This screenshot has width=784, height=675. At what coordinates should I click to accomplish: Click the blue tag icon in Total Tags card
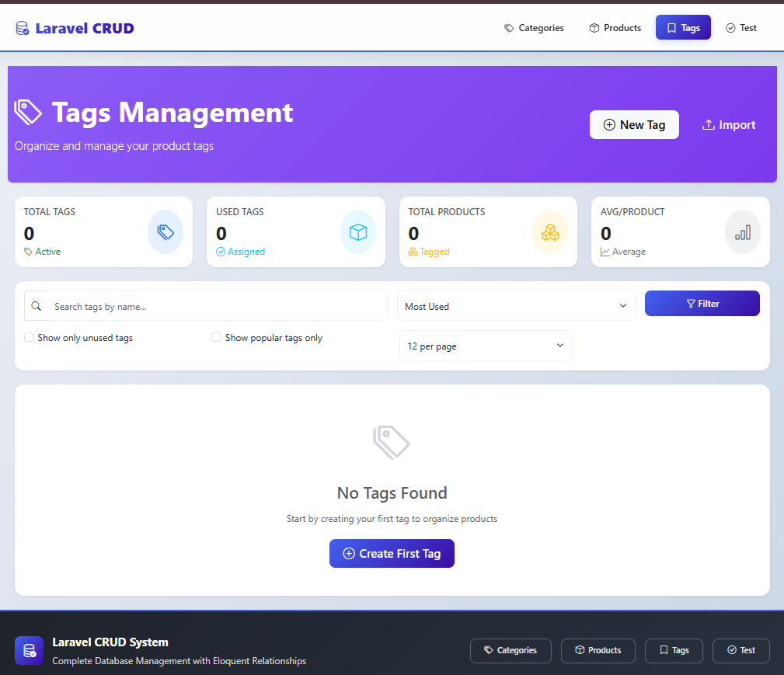(x=166, y=232)
